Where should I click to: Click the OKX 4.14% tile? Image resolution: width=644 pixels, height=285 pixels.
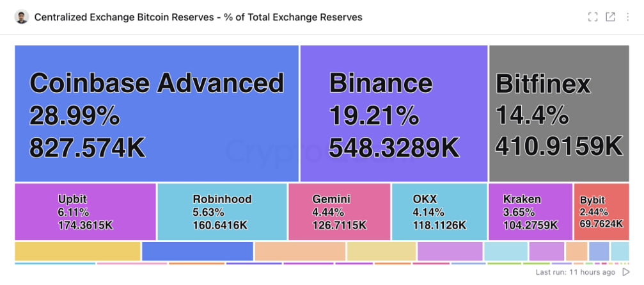point(439,211)
